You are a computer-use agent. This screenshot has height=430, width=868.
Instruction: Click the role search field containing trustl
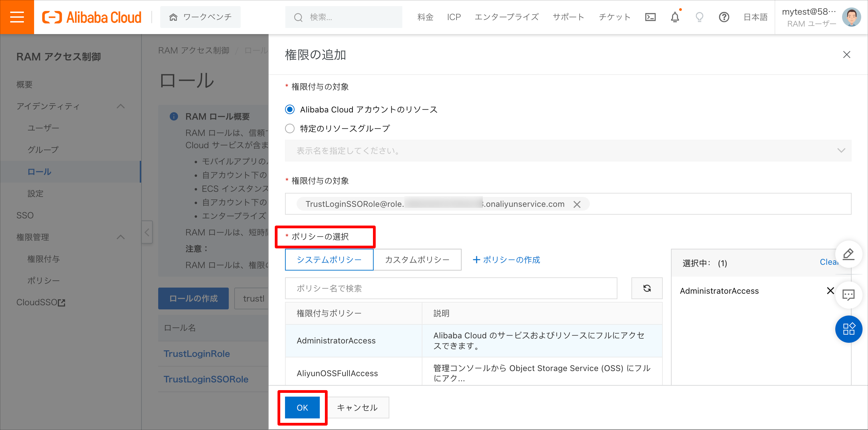tap(252, 298)
